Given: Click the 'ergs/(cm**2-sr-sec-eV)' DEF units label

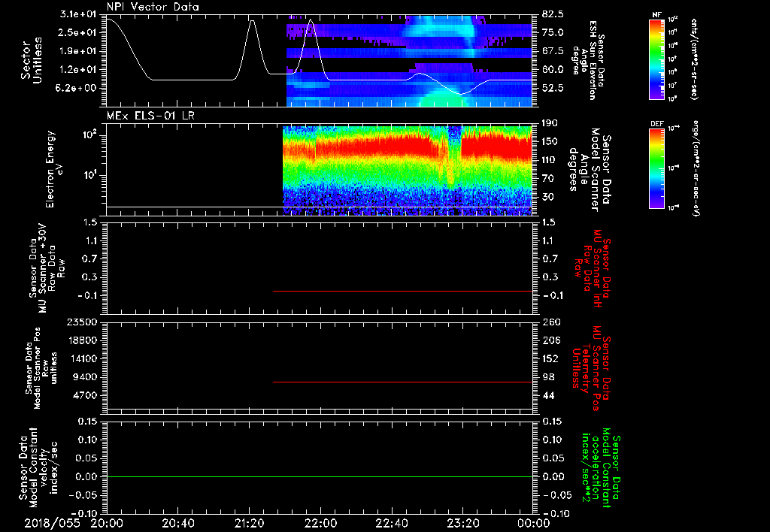Looking at the screenshot, I should [696, 168].
